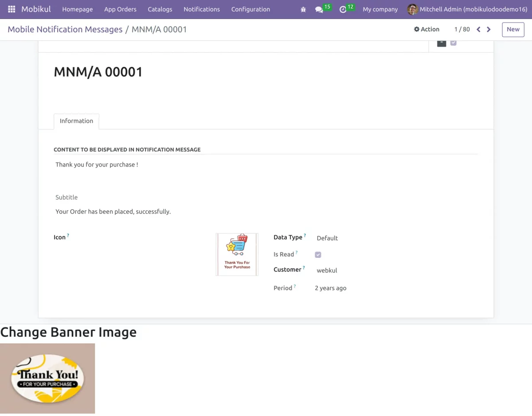Select the Information tab
The width and height of the screenshot is (532, 416).
click(76, 121)
